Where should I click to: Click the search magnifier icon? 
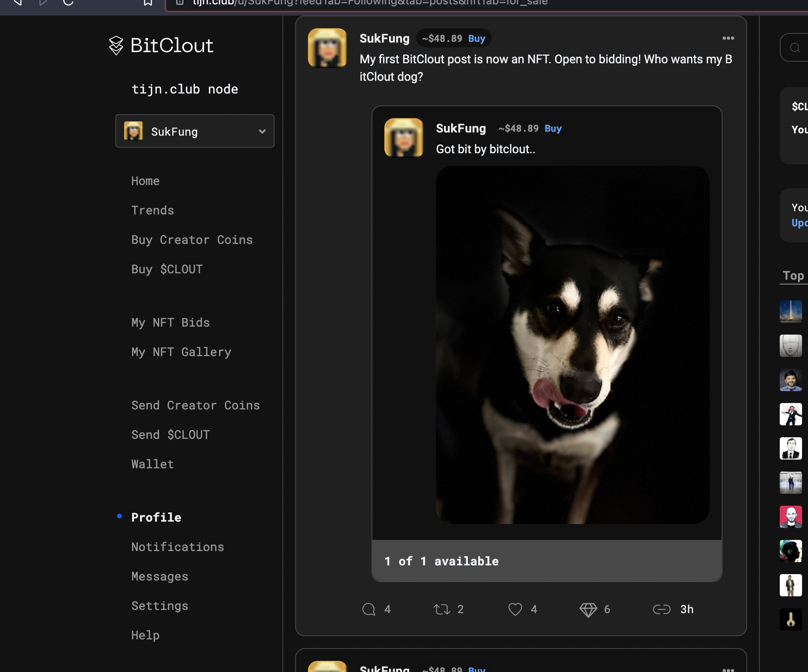(x=795, y=48)
